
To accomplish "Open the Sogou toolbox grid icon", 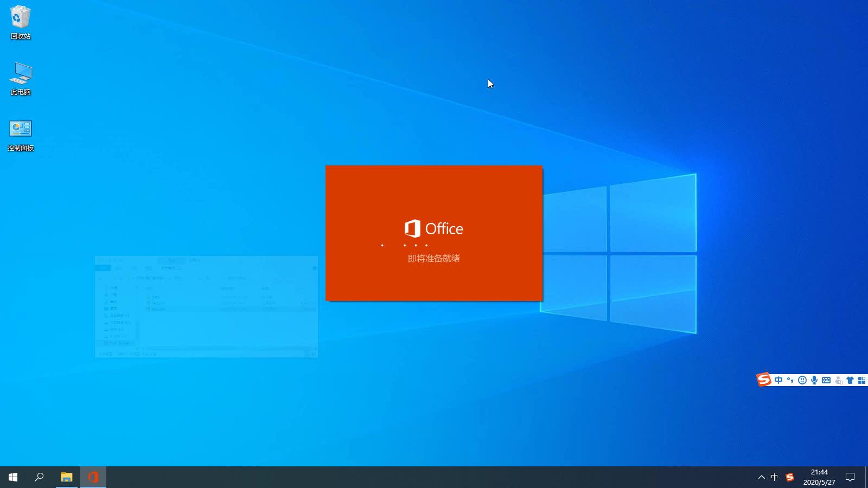I will 861,380.
